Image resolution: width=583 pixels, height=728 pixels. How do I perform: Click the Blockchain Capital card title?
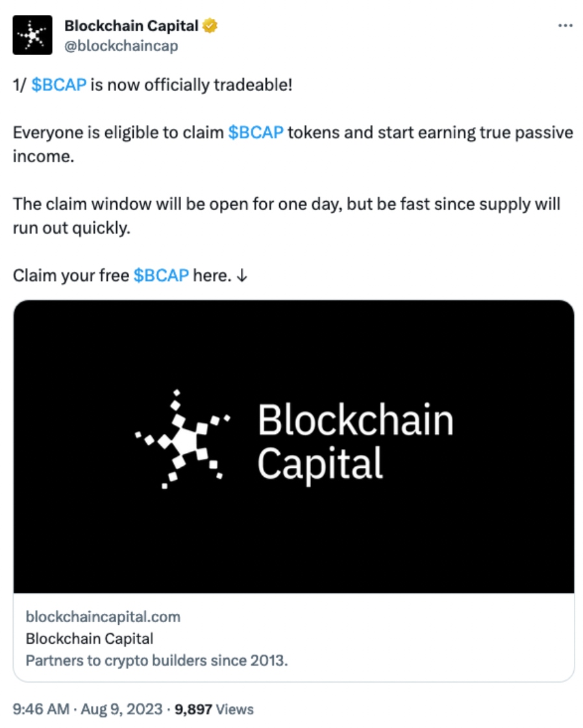tap(91, 638)
